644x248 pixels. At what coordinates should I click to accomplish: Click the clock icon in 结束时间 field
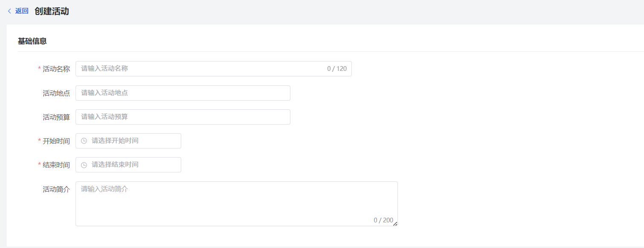coord(84,165)
